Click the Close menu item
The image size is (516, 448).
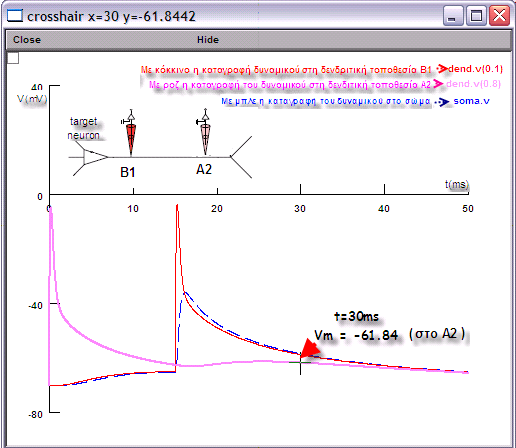pyautogui.click(x=27, y=40)
